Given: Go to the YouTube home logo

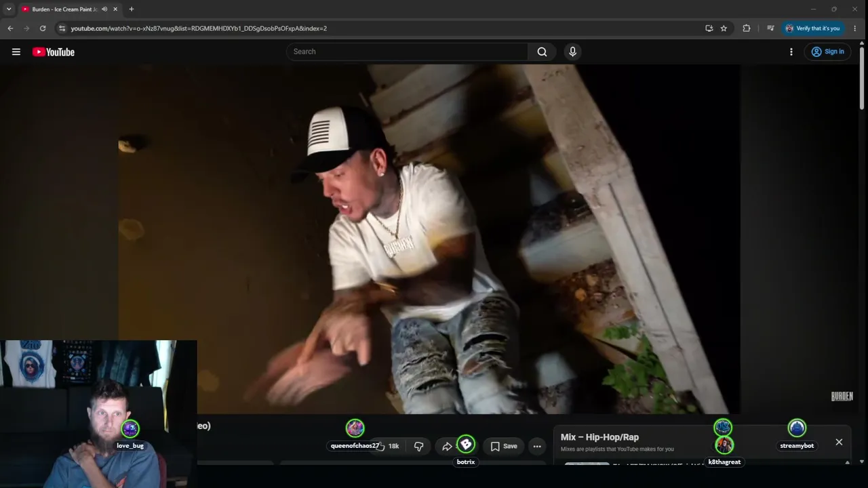Looking at the screenshot, I should (x=54, y=52).
